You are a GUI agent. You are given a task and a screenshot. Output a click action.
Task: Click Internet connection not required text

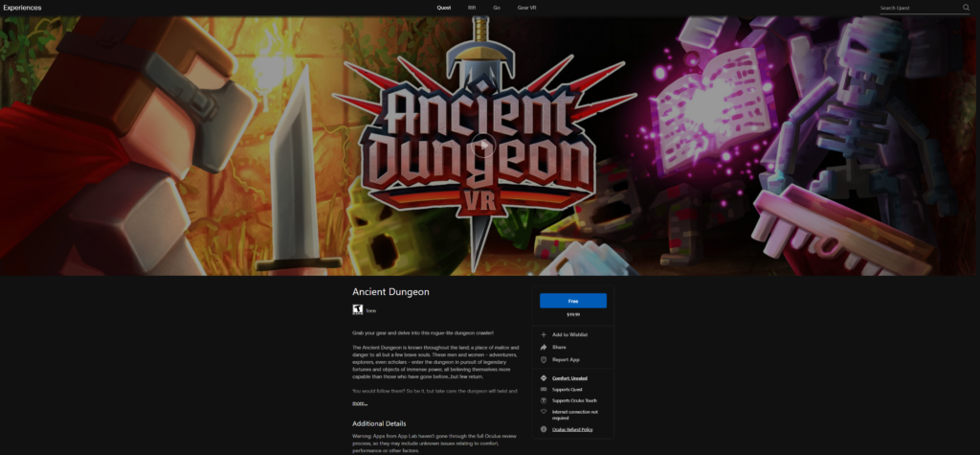pos(575,415)
